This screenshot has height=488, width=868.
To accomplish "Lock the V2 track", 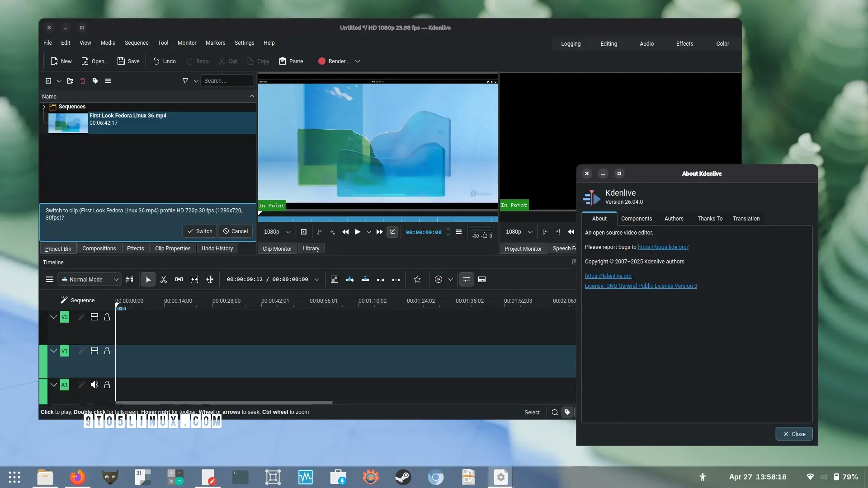I will pyautogui.click(x=107, y=317).
